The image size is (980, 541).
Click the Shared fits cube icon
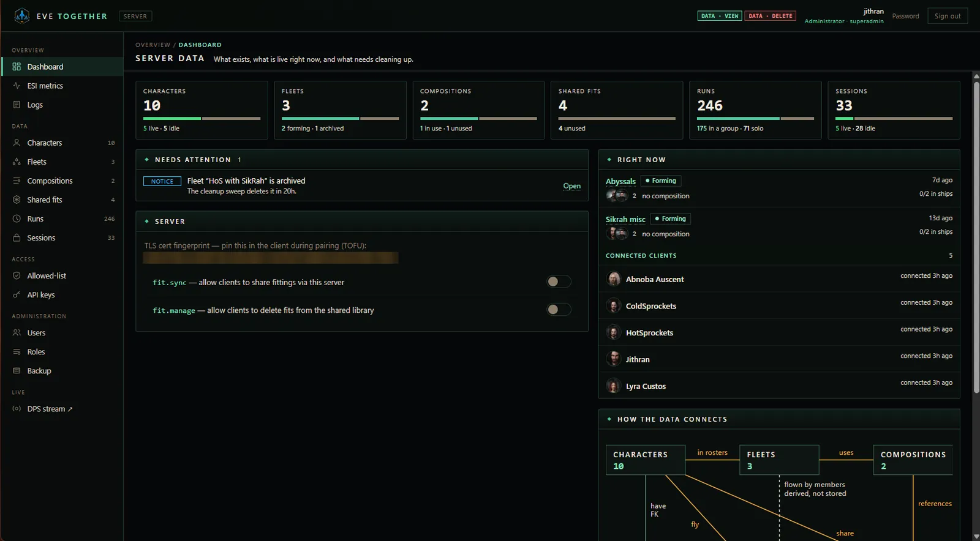coord(17,200)
